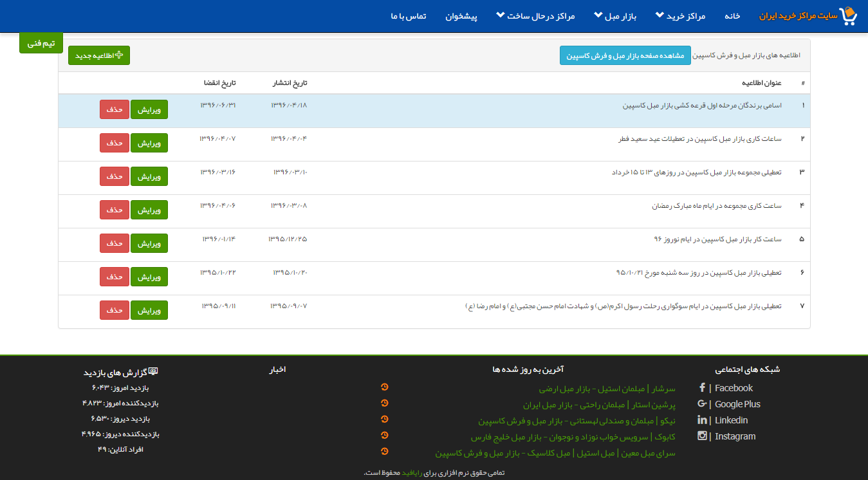Viewport: 868px width, 480px height.
Task: Click the Google Plus icon
Action: point(702,404)
